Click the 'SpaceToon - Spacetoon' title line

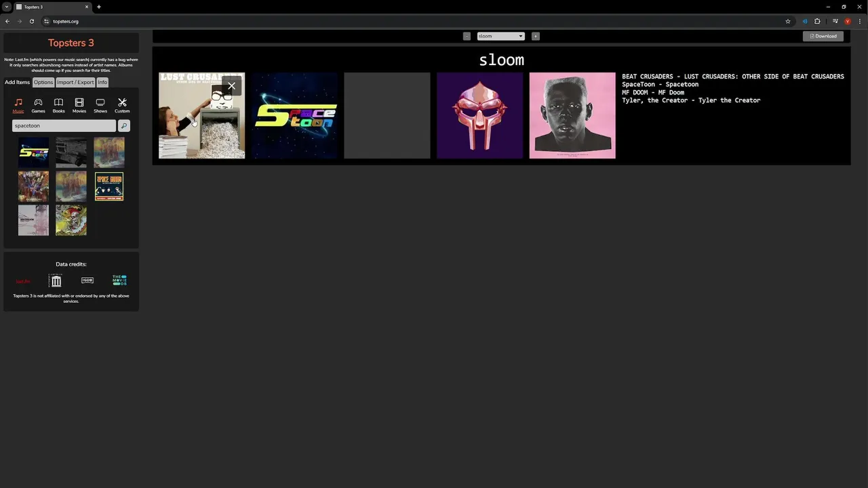(x=660, y=85)
